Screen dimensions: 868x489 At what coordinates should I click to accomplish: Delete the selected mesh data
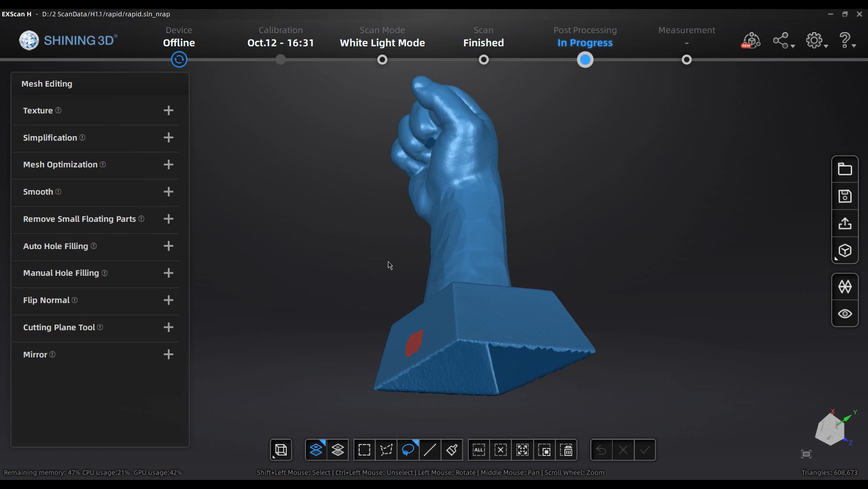pyautogui.click(x=567, y=450)
